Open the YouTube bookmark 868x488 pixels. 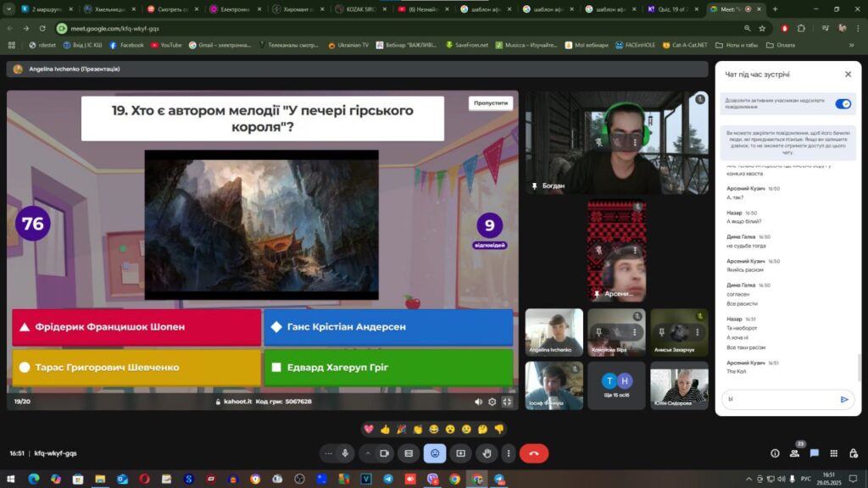click(166, 46)
